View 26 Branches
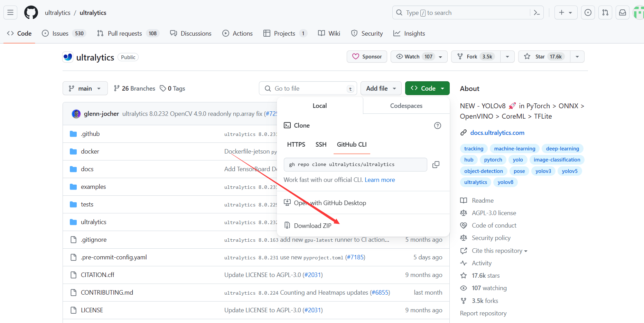Screen dimensions: 644x323 pyautogui.click(x=134, y=89)
